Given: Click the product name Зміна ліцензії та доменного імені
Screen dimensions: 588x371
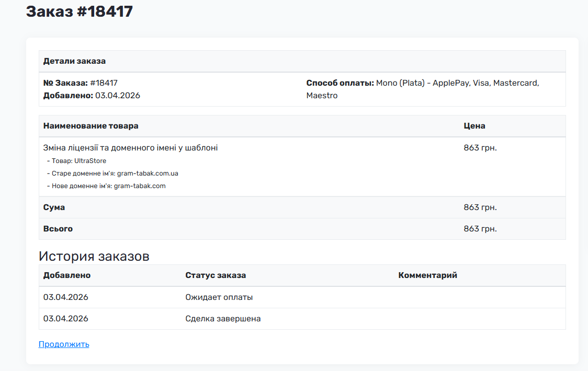Looking at the screenshot, I should pos(130,148).
